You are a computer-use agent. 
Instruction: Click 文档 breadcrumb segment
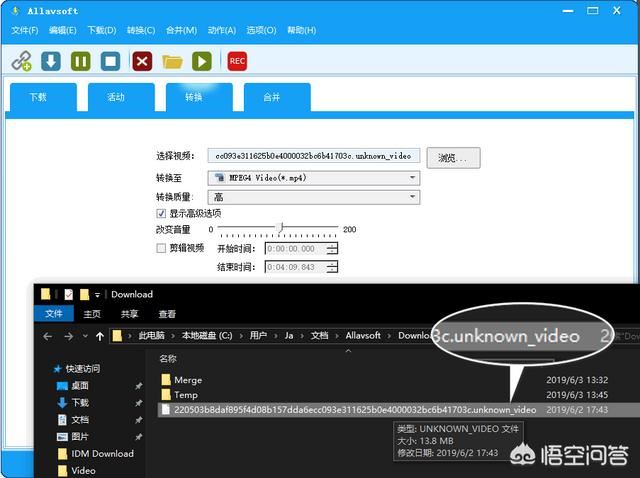[x=319, y=336]
